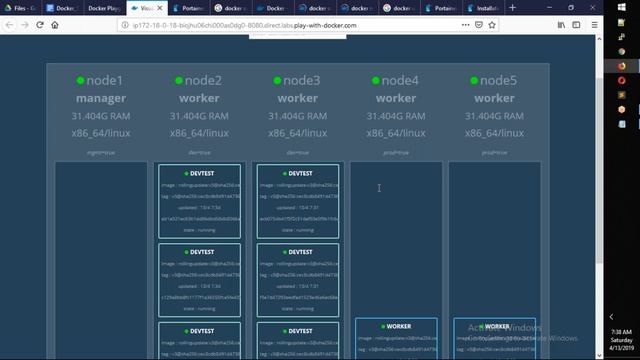640x360 pixels.
Task: Go back to previous page
Action: click(9, 25)
